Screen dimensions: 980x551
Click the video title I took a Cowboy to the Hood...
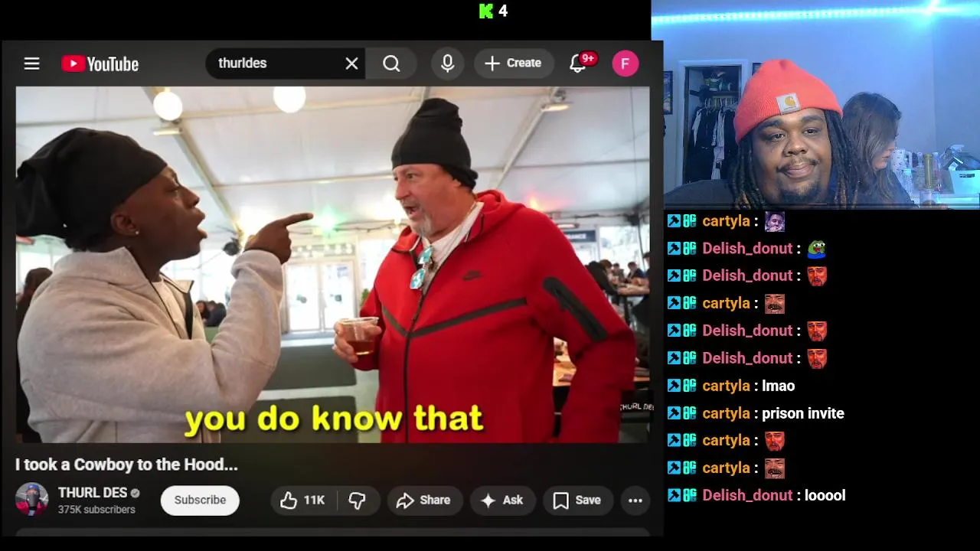tap(126, 465)
